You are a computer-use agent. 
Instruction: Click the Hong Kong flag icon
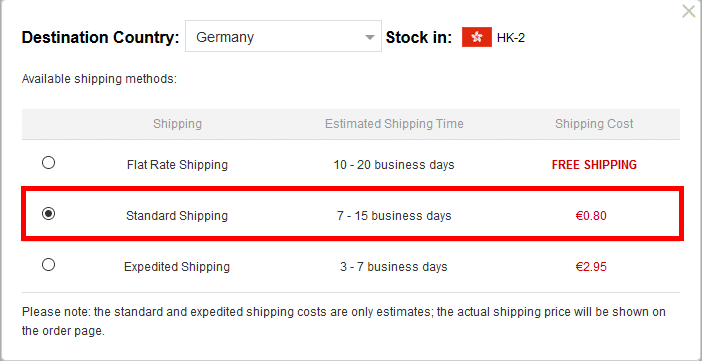click(477, 37)
